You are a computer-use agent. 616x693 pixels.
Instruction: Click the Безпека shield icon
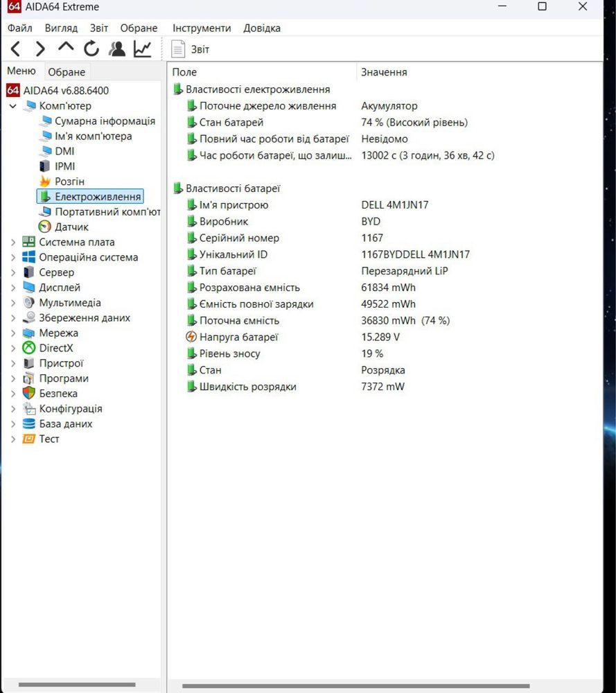[28, 394]
